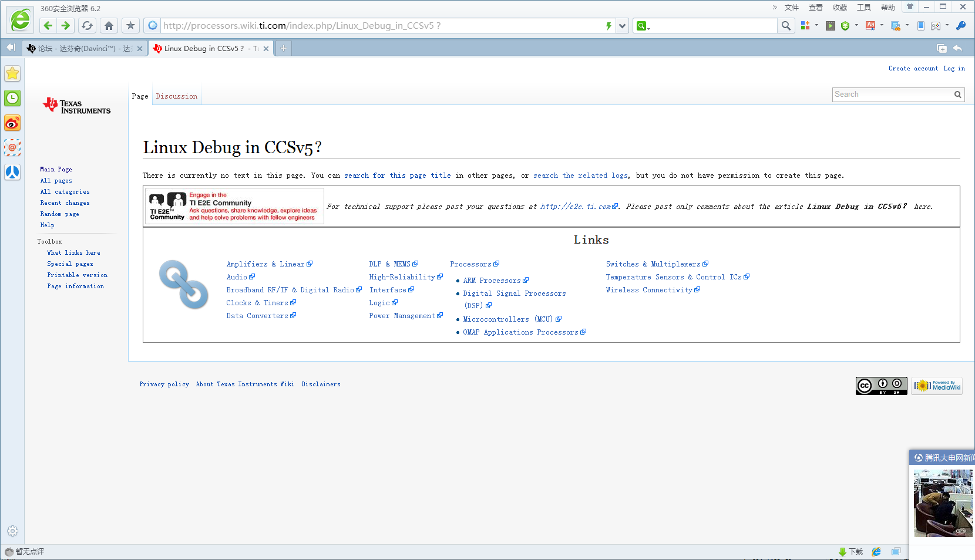Open the 查看 menu
Image resolution: width=975 pixels, height=560 pixels.
(x=816, y=8)
